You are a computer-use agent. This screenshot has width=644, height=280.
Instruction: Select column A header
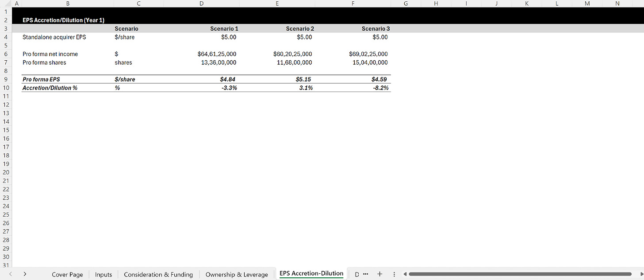tap(16, 4)
